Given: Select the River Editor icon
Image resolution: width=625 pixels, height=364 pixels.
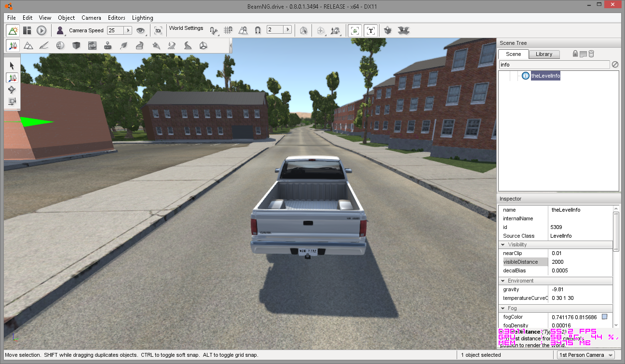Looking at the screenshot, I should tap(172, 45).
